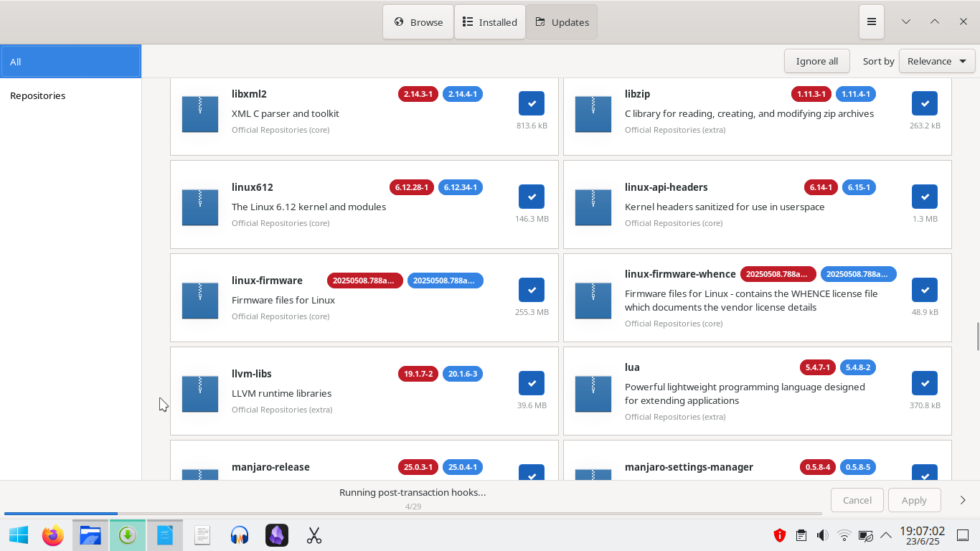The width and height of the screenshot is (980, 551).
Task: Uncheck the libzip update checkbox
Action: [925, 103]
